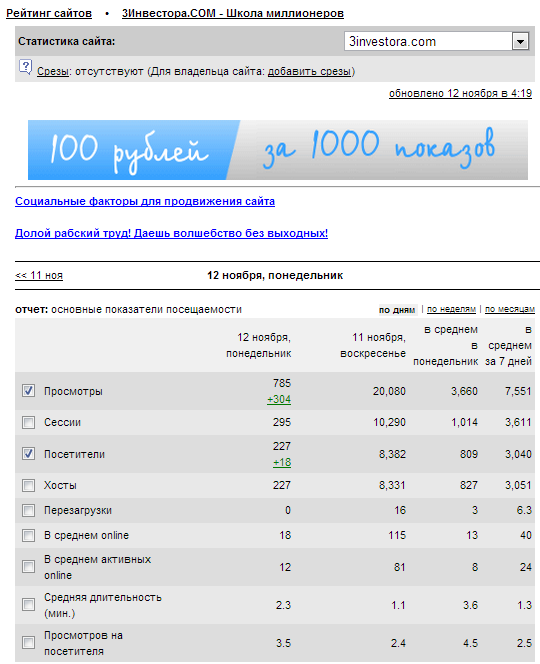This screenshot has width=540, height=664.
Task: Uncheck the Посетители checkbox
Action: pyautogui.click(x=28, y=454)
